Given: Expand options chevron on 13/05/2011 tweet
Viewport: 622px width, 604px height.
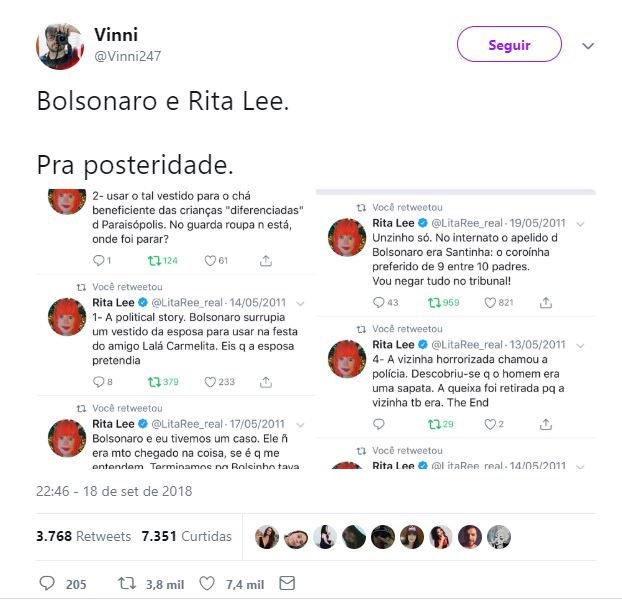Looking at the screenshot, I should [x=580, y=346].
